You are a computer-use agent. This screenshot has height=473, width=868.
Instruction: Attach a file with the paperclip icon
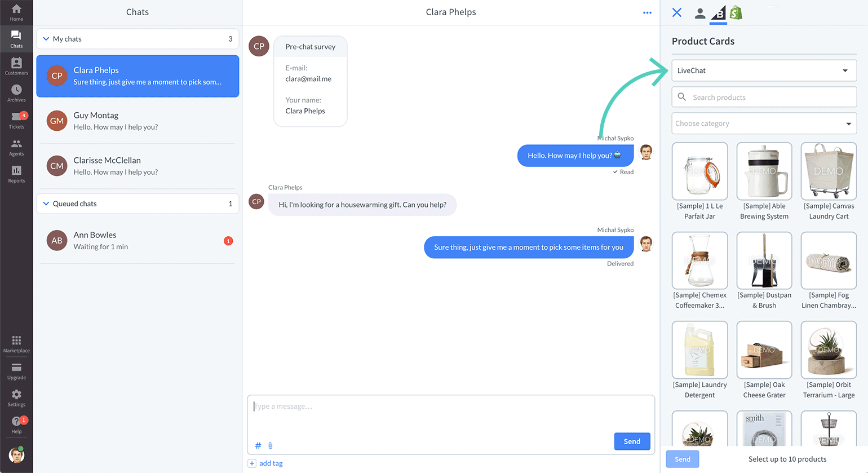tap(271, 445)
